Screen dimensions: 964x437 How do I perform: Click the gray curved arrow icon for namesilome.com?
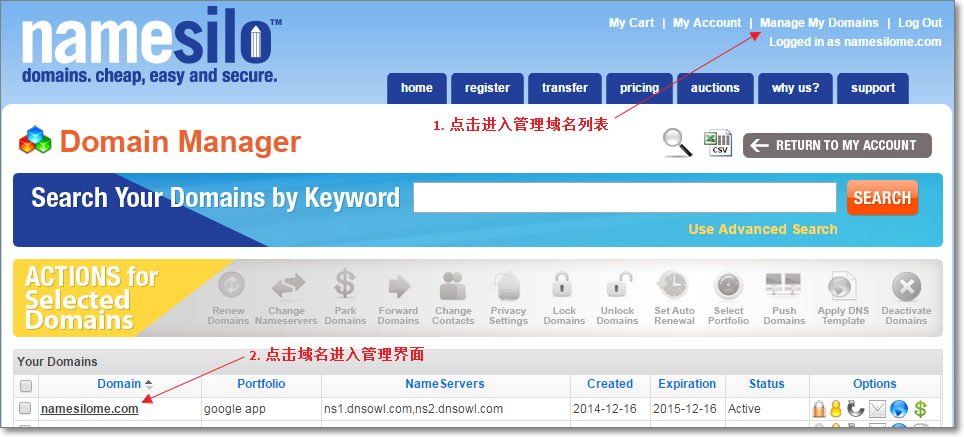854,409
